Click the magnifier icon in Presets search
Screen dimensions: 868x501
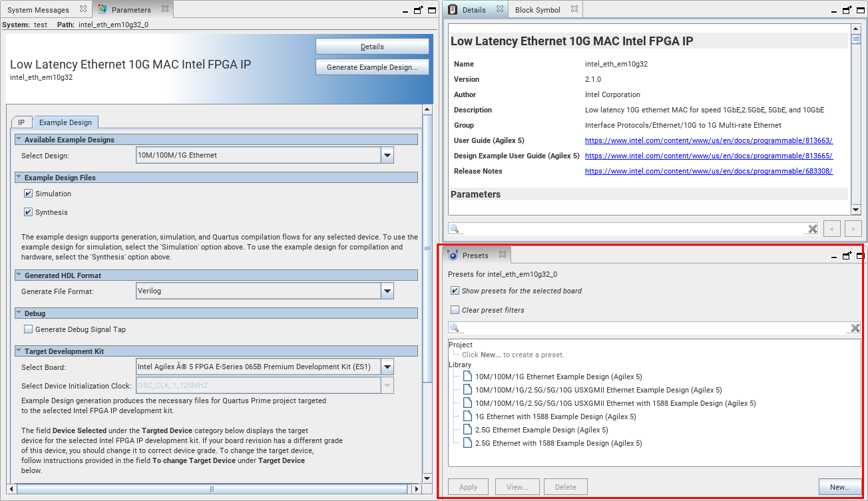pyautogui.click(x=455, y=328)
